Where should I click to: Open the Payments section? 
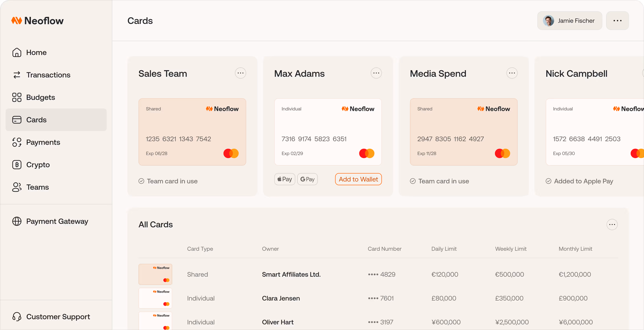17,142
